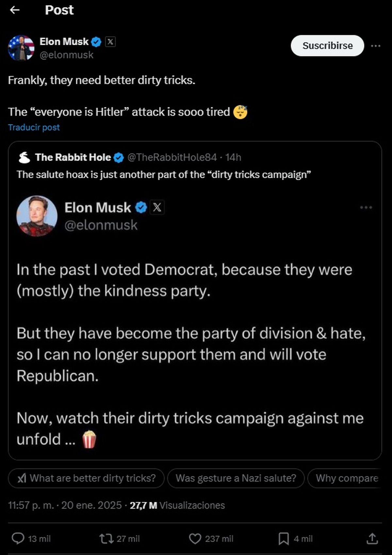Click The Rabbit Hole verified badge
The height and width of the screenshot is (555, 392).
click(119, 158)
